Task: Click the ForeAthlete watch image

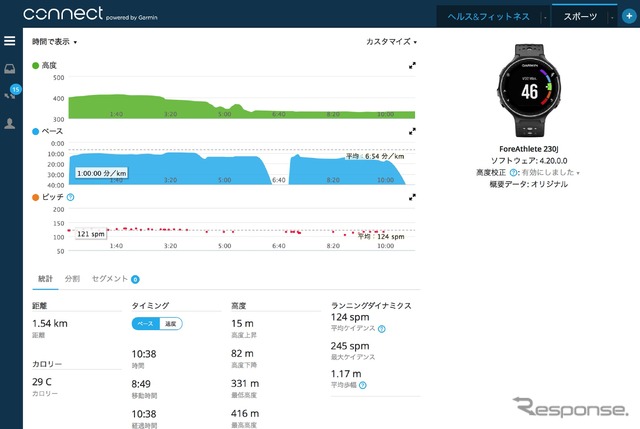Action: 529,91
